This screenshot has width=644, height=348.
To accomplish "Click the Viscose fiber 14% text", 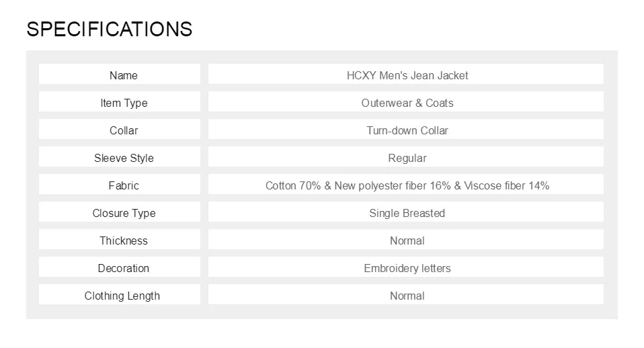I will pos(506,185).
